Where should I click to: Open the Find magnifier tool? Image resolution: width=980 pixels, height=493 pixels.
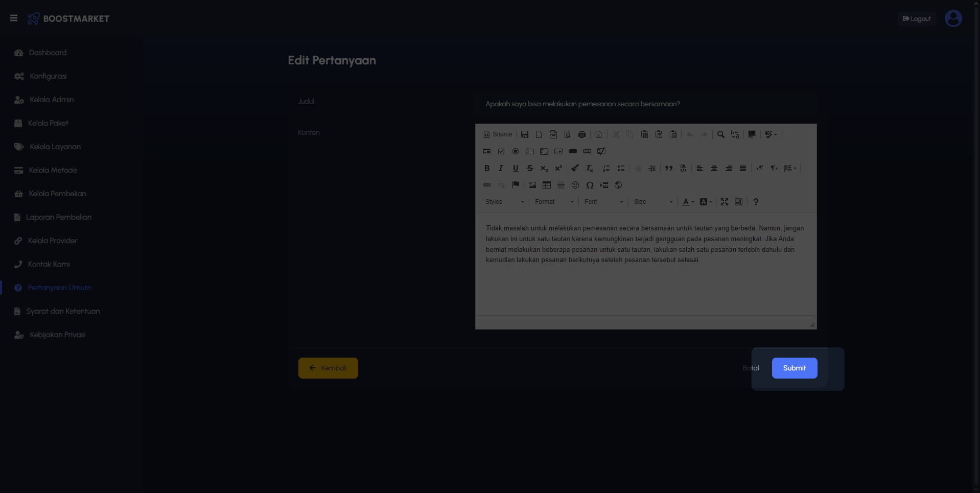pyautogui.click(x=720, y=134)
